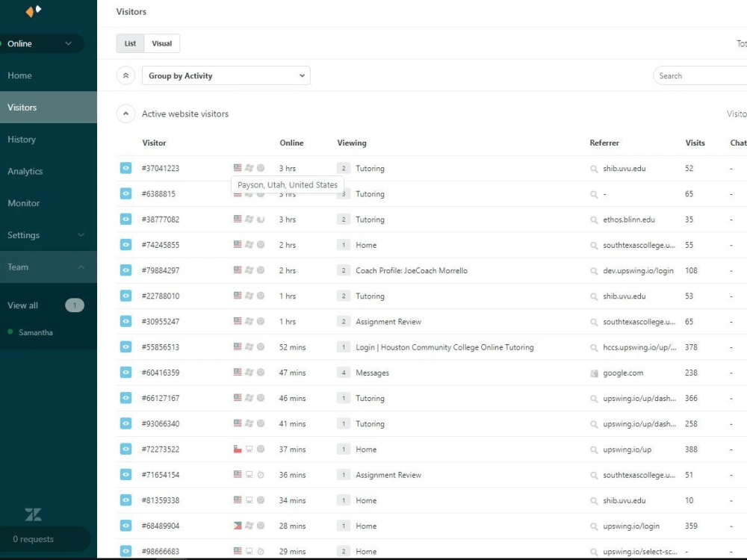The height and width of the screenshot is (560, 747).
Task: Click the Philippines flag icon for visitor #68489904
Action: 238,525
